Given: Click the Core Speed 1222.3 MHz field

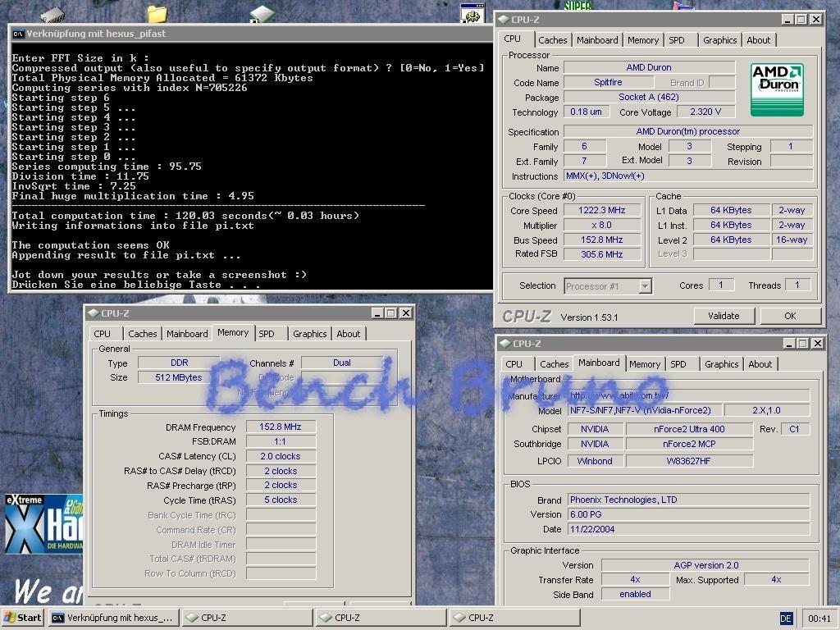Looking at the screenshot, I should coord(601,211).
